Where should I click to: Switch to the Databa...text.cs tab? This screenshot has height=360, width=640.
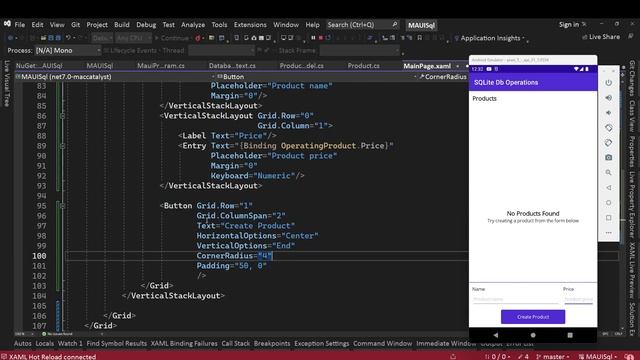click(232, 65)
